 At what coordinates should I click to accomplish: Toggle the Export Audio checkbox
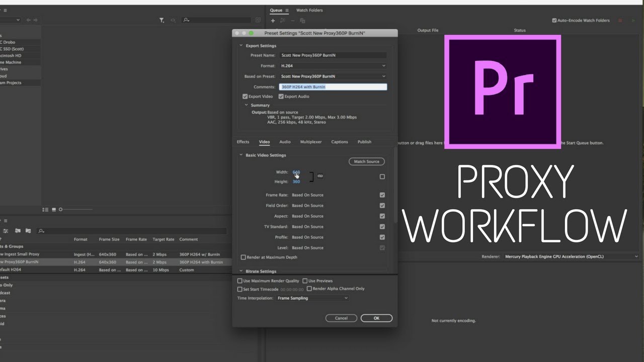(x=281, y=97)
